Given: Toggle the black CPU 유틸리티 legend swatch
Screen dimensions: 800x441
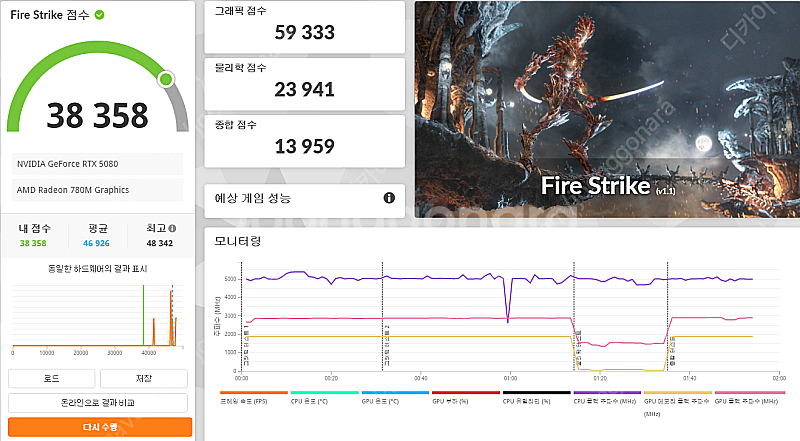Looking at the screenshot, I should [x=537, y=393].
